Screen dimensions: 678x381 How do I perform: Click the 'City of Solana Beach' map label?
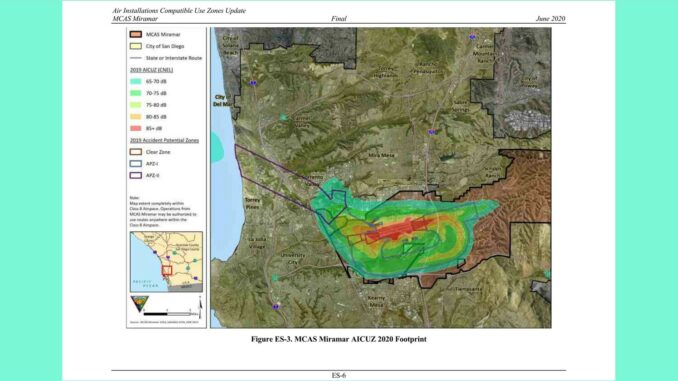tap(230, 45)
